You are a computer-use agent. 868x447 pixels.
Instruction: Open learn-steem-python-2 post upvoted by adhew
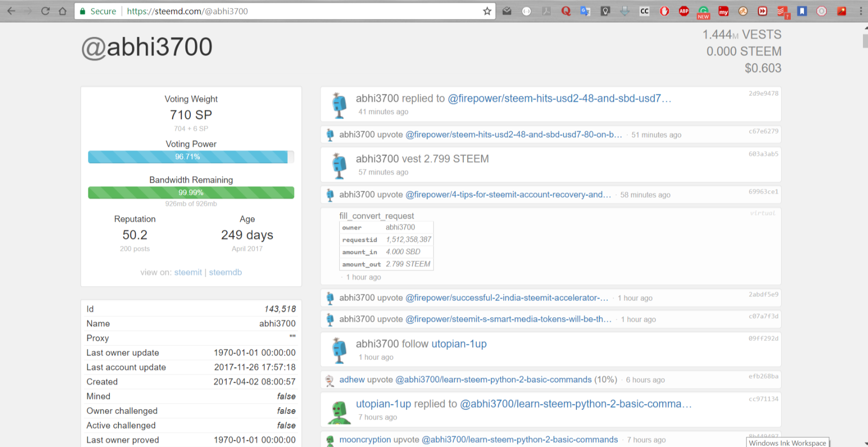click(x=494, y=379)
